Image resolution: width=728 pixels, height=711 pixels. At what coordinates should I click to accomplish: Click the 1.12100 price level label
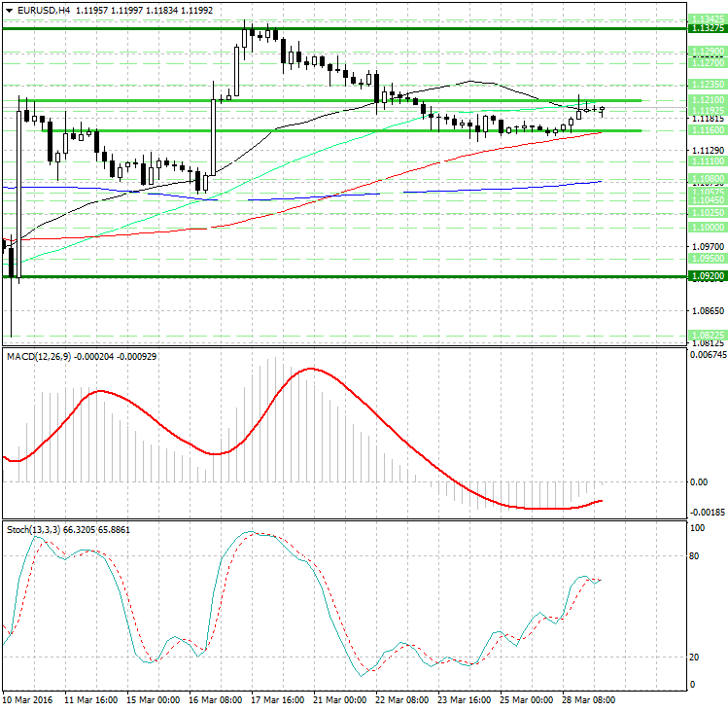tap(708, 100)
